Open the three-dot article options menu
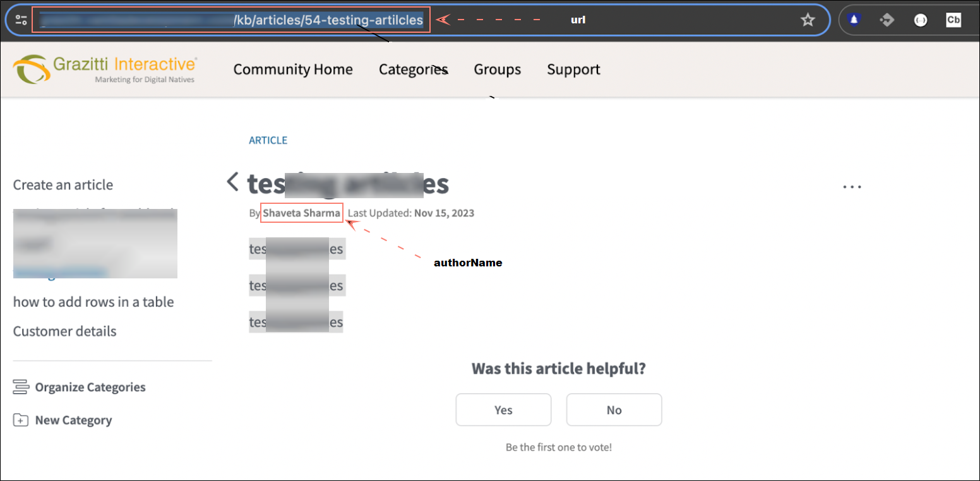Screen dimensions: 980x481 tap(852, 187)
